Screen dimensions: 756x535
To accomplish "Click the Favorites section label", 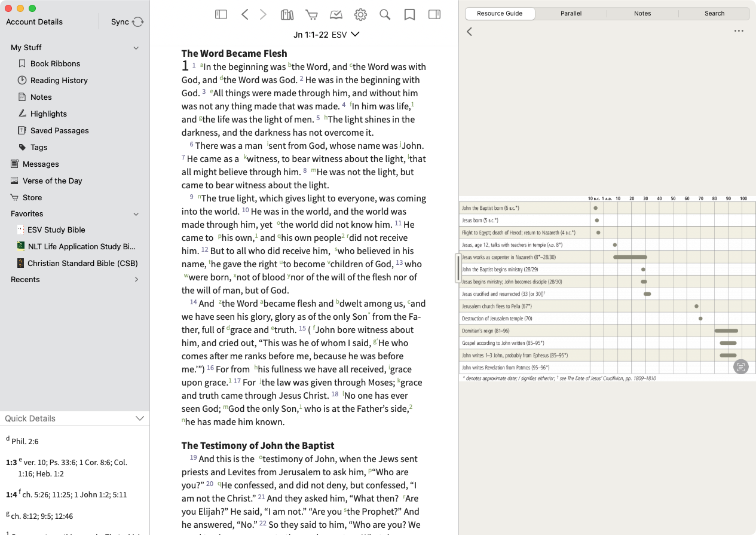I will point(27,214).
